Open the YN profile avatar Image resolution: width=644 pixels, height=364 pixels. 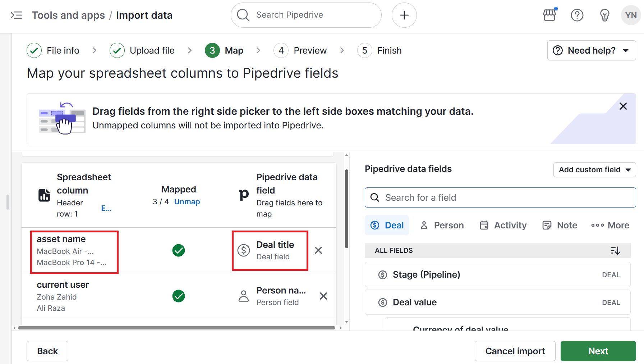click(631, 15)
